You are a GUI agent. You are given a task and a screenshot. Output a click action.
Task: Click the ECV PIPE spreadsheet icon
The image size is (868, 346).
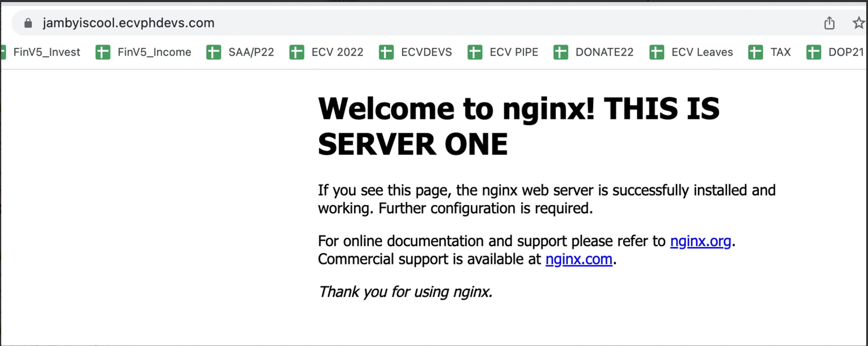tap(475, 52)
